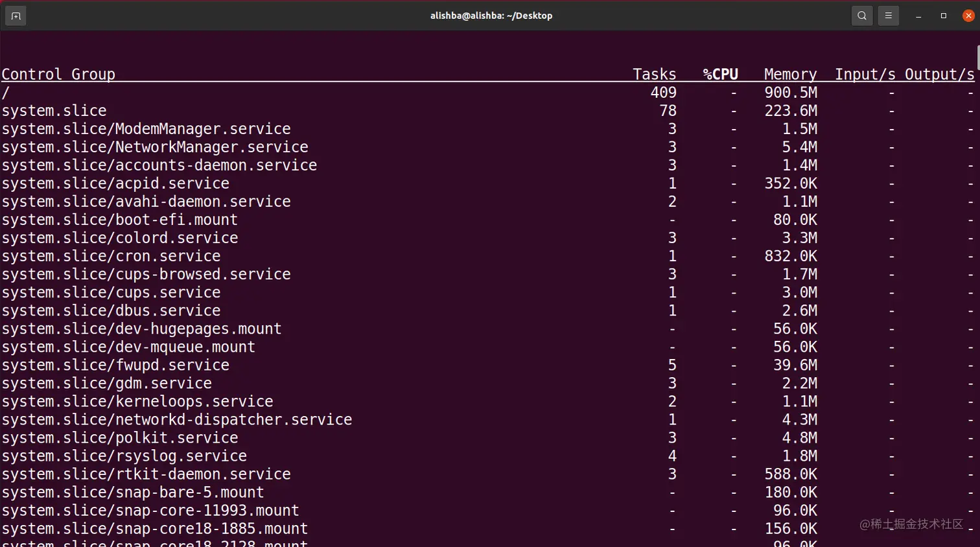Click the window title alishba@alishba: ~/Desktop
Image resolution: width=980 pixels, height=547 pixels.
pyautogui.click(x=491, y=16)
